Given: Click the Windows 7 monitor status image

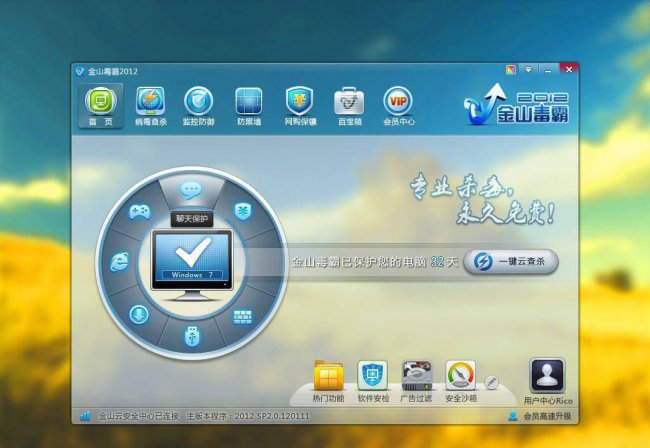Looking at the screenshot, I should (x=192, y=265).
